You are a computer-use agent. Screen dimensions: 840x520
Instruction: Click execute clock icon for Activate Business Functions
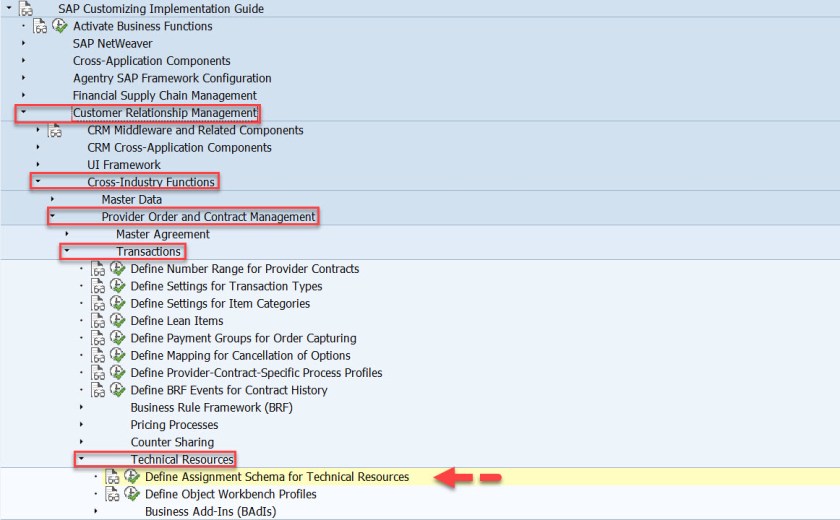(59, 25)
